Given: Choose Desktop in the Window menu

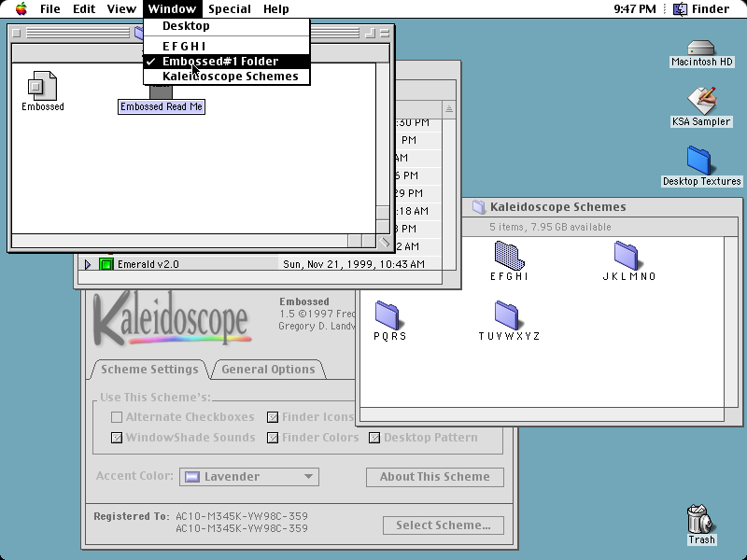Looking at the screenshot, I should [227, 26].
